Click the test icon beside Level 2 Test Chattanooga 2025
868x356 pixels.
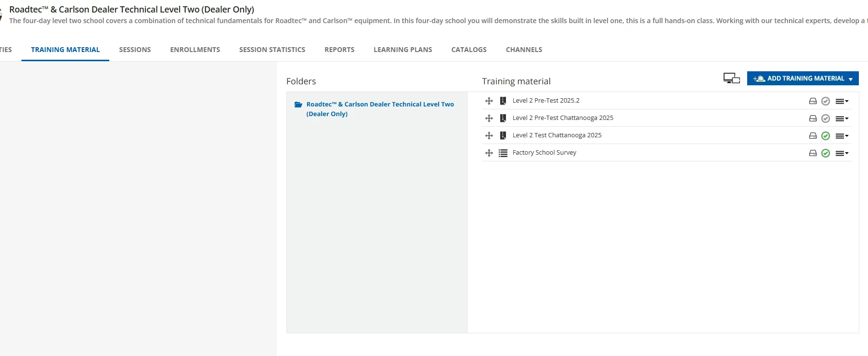pos(503,135)
